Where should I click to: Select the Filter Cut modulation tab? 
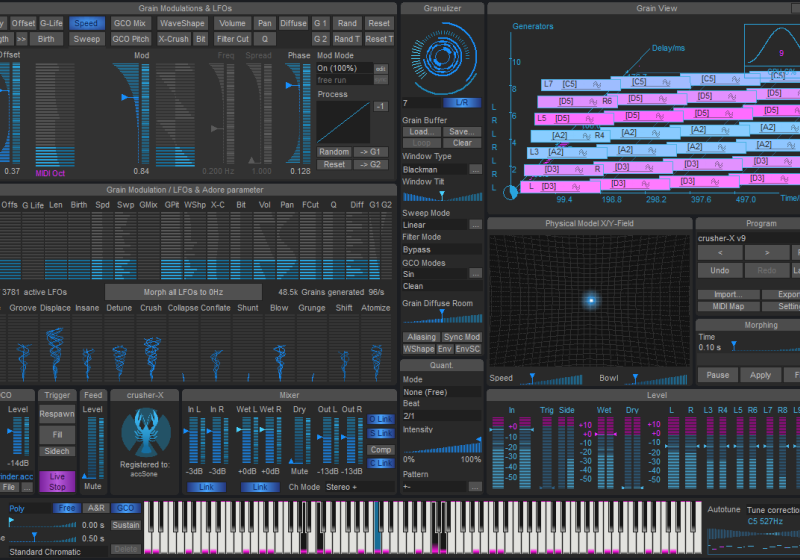tap(233, 39)
